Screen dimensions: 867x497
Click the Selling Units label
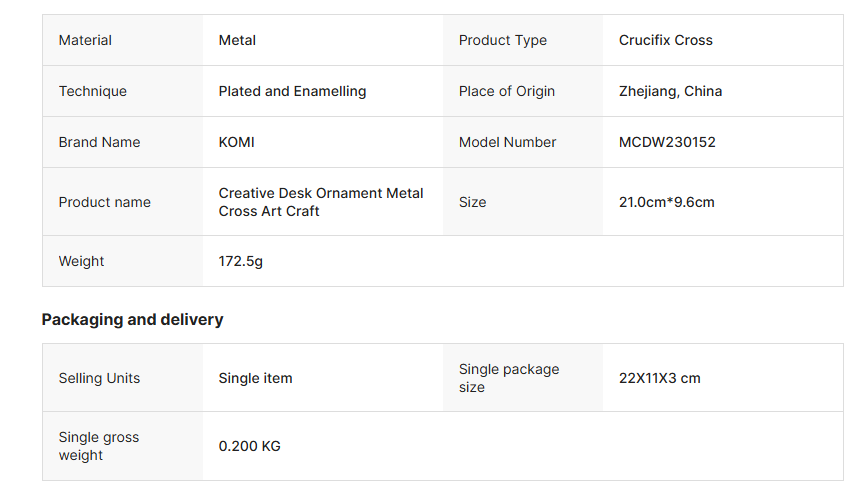tap(99, 378)
